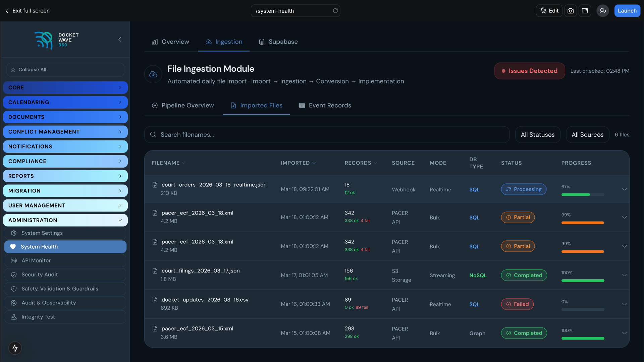Click the file icon beside court_filings_2026_03_17.json

(155, 270)
